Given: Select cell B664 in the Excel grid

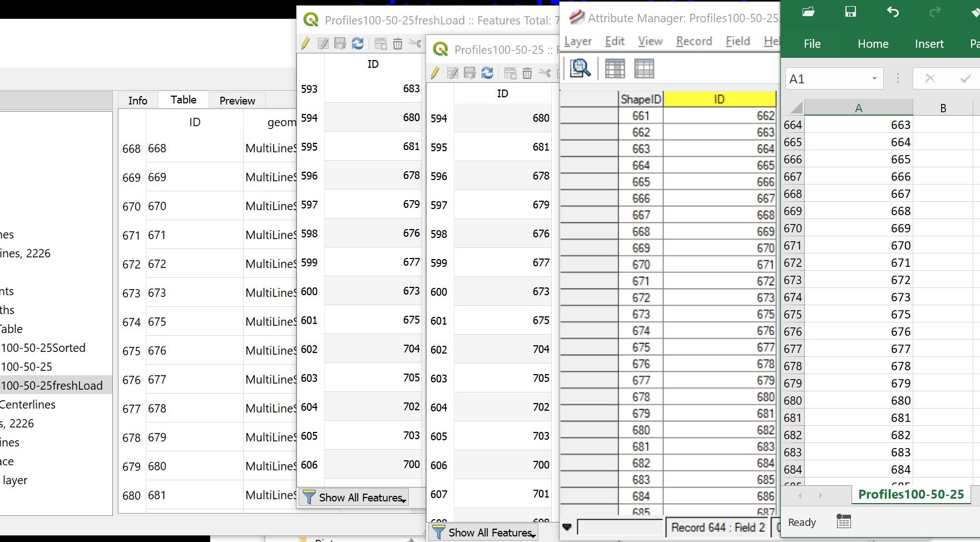Looking at the screenshot, I should [943, 125].
